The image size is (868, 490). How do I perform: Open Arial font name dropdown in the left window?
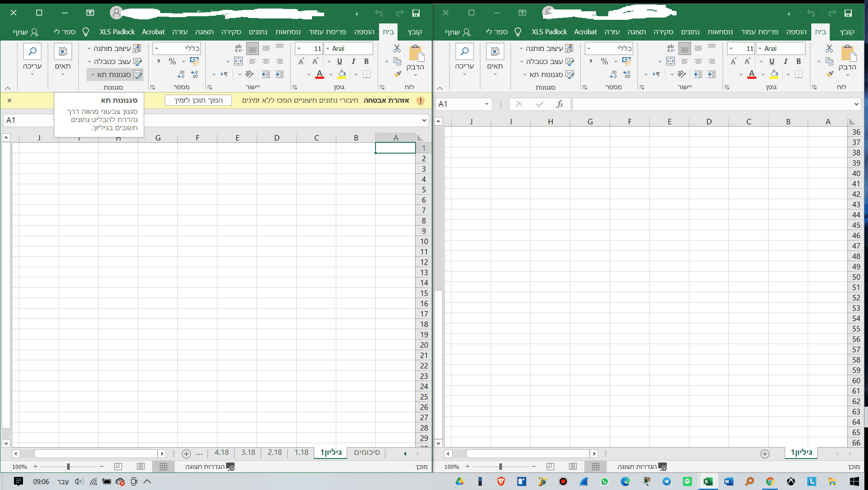pyautogui.click(x=327, y=48)
